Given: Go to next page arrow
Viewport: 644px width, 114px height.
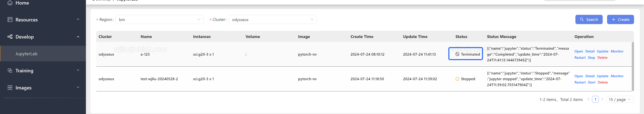Looking at the screenshot, I should click(x=602, y=99).
